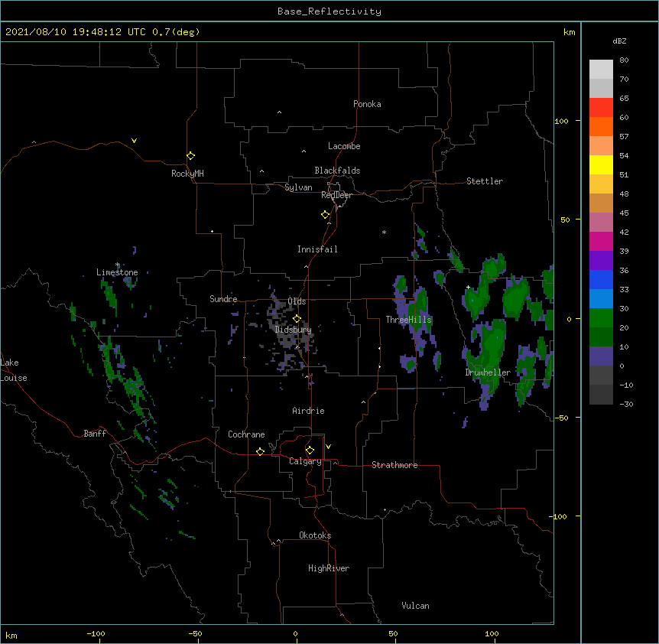Click the Lacombe town label
659x644 pixels.
(344, 146)
